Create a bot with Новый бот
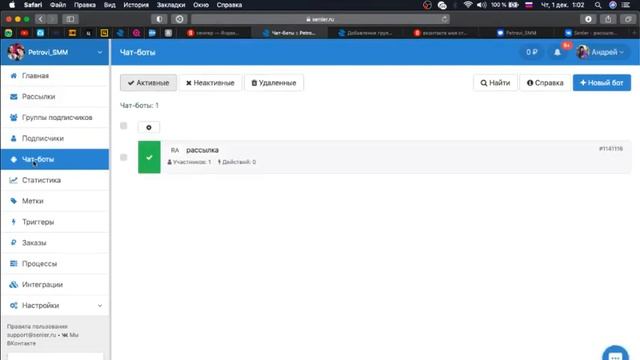 click(x=602, y=83)
